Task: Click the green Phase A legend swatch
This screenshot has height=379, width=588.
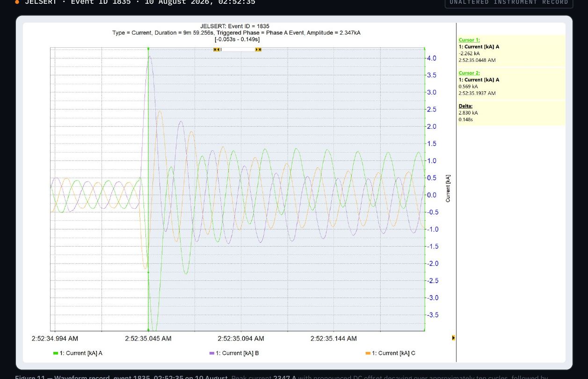Action: click(x=56, y=353)
